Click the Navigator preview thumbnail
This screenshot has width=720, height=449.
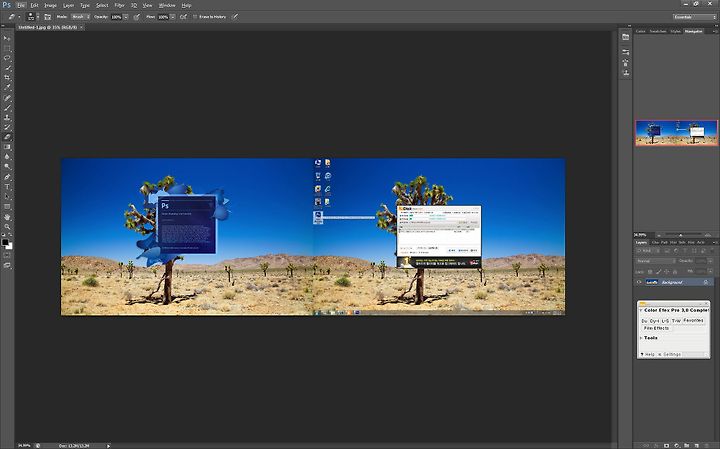(676, 133)
